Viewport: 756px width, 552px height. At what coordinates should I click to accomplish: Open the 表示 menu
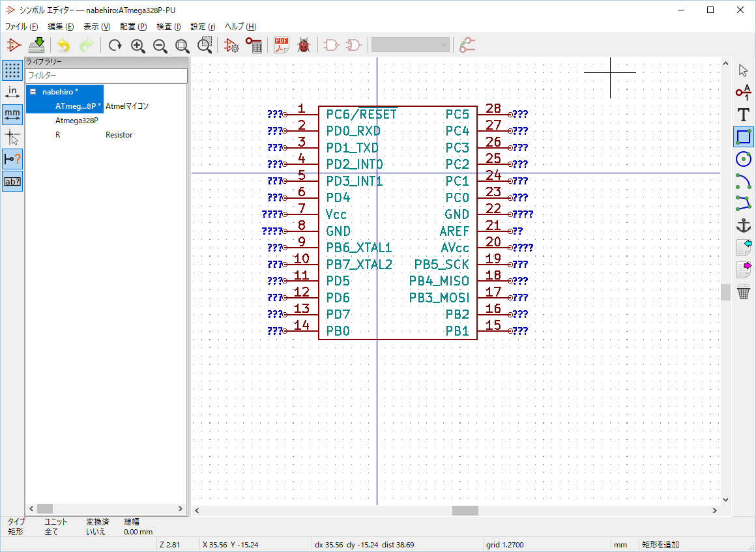[x=97, y=27]
